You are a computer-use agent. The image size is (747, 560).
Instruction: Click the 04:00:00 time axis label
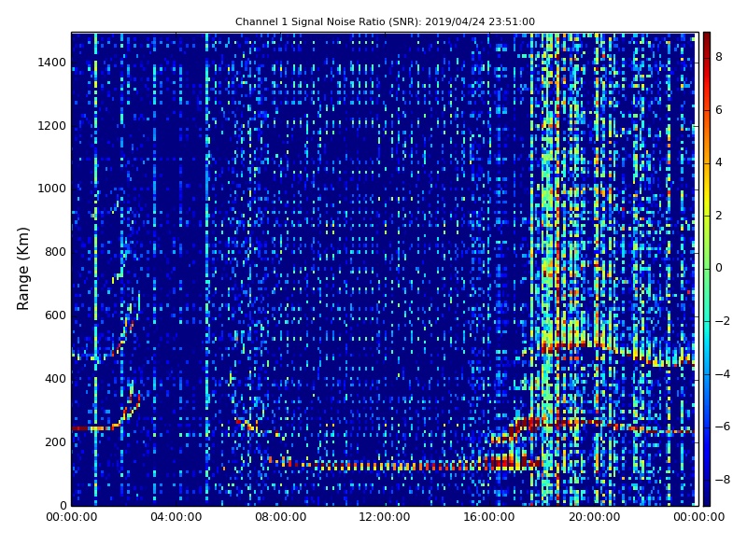point(176,517)
